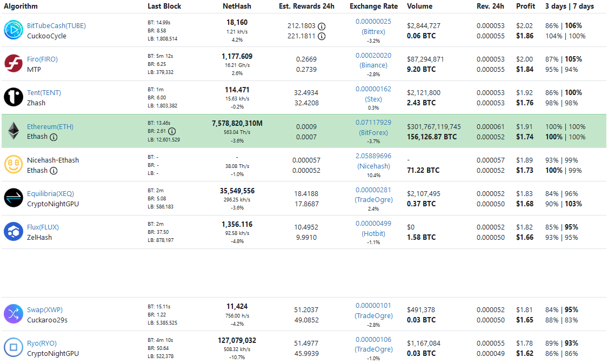Click info icon next to Nicehash Ethash

coord(54,171)
